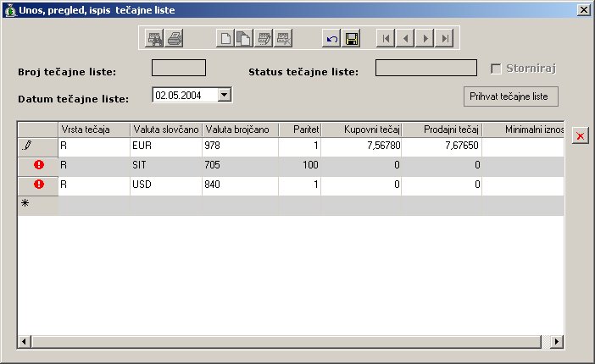
Task: Edit record toolbar icon
Action: (x=264, y=38)
